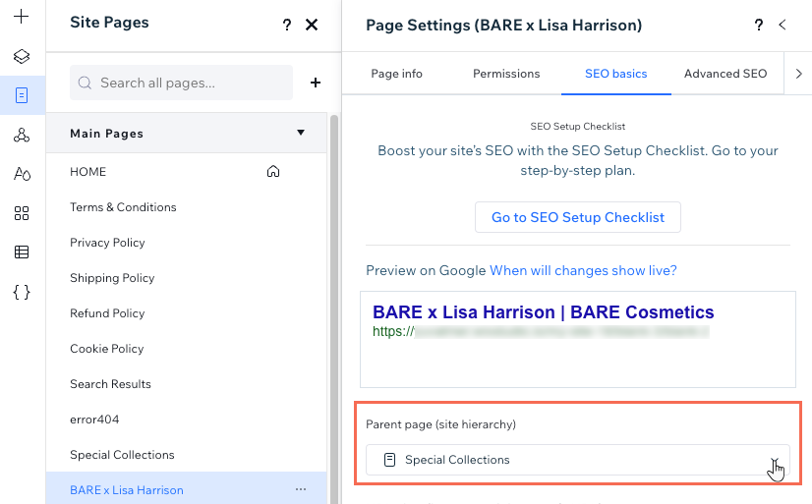
Task: Switch to the Page info tab
Action: (397, 74)
